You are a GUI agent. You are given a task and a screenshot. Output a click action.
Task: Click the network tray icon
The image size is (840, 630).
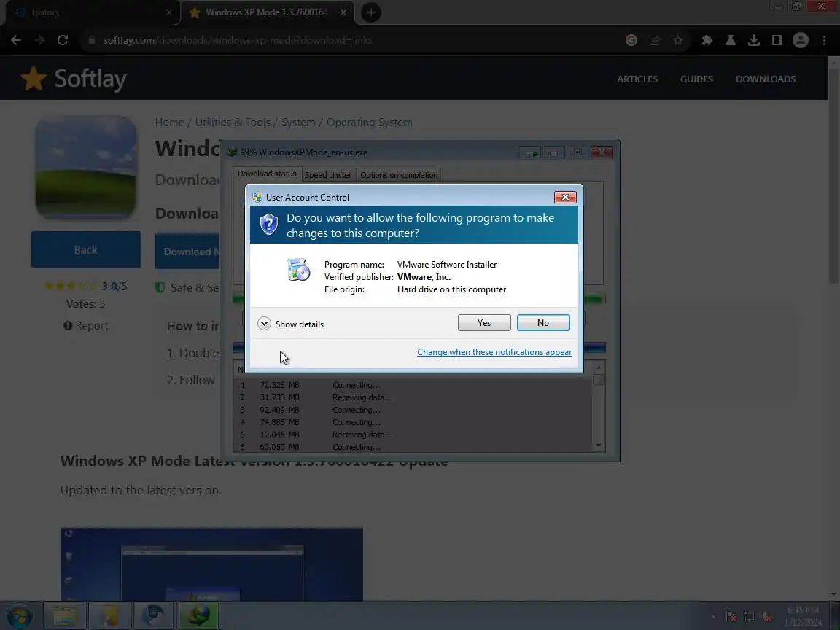(x=749, y=617)
